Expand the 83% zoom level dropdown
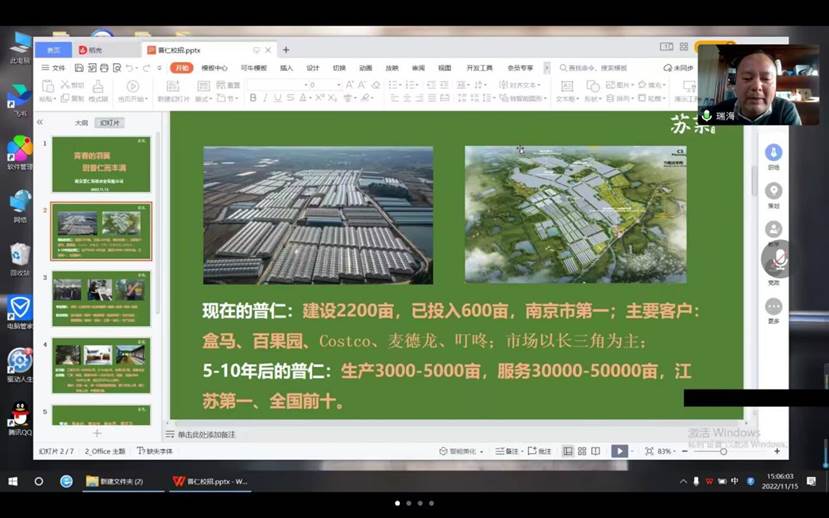The width and height of the screenshot is (829, 518). [667, 451]
